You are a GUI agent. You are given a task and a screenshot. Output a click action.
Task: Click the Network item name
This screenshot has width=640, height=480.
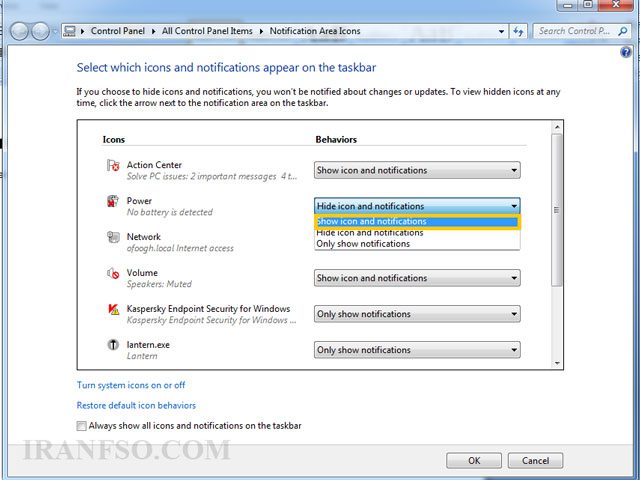(x=144, y=237)
